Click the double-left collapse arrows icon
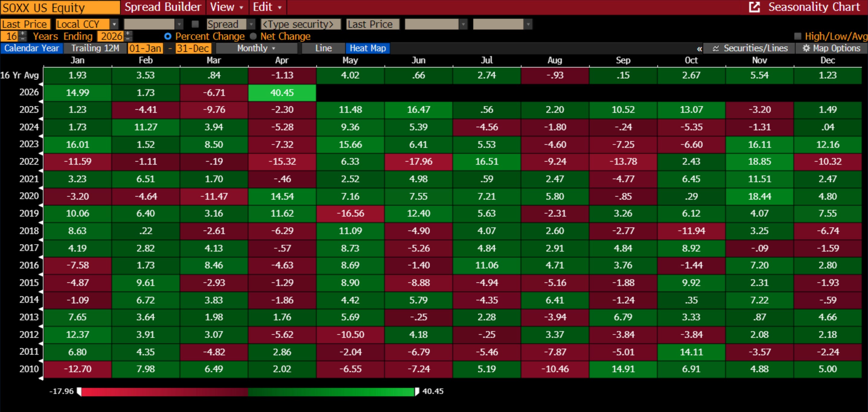Screen dimensions: 868x412 699,49
